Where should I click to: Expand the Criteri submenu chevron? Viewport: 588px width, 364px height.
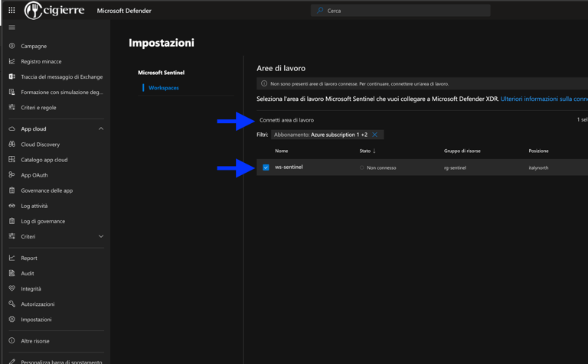coord(101,236)
